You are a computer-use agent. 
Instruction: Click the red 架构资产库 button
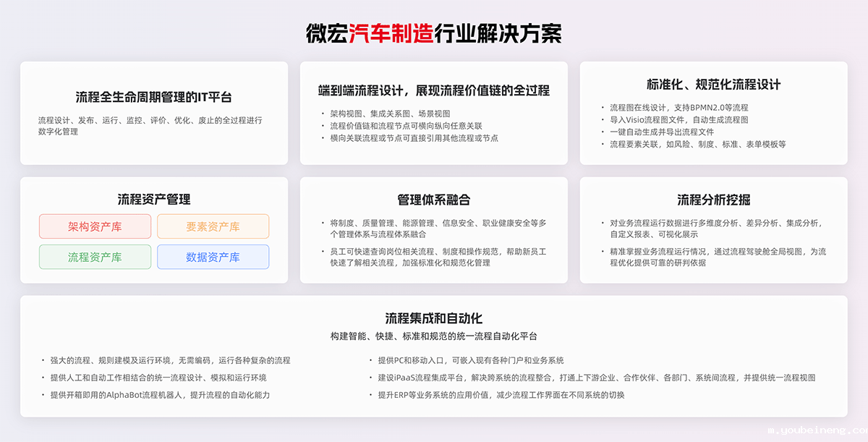click(95, 226)
